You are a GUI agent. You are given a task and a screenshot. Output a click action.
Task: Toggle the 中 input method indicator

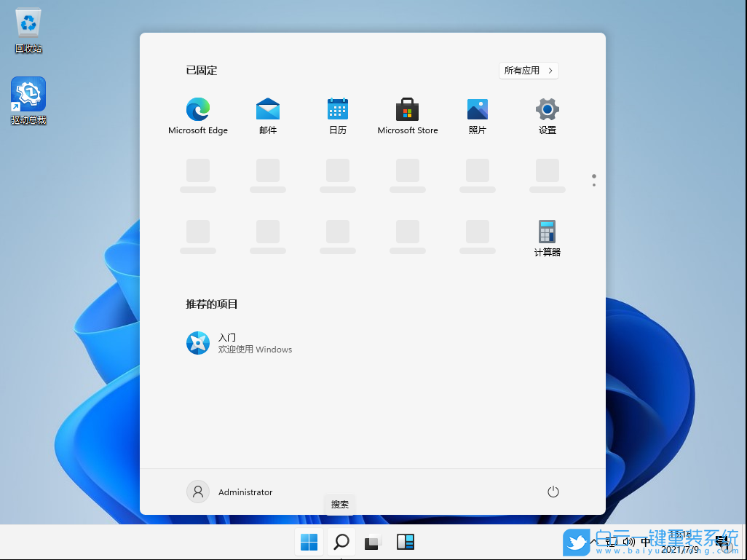[645, 542]
